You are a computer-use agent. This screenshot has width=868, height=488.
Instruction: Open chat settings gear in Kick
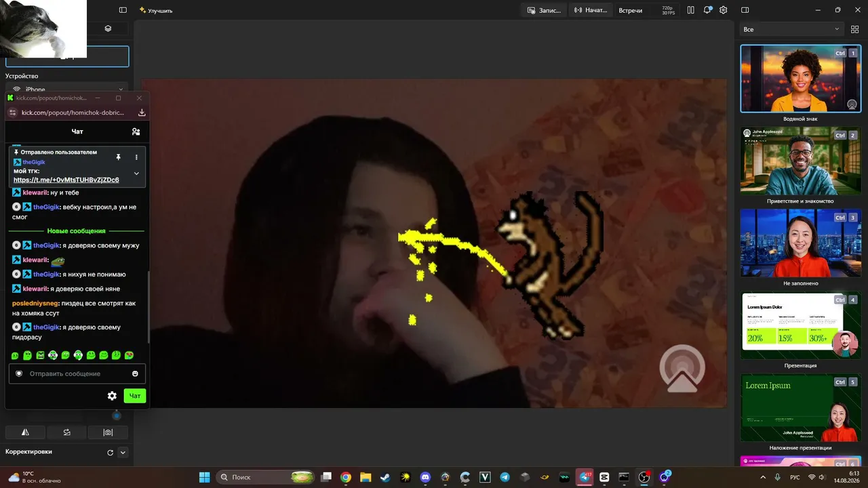click(112, 396)
